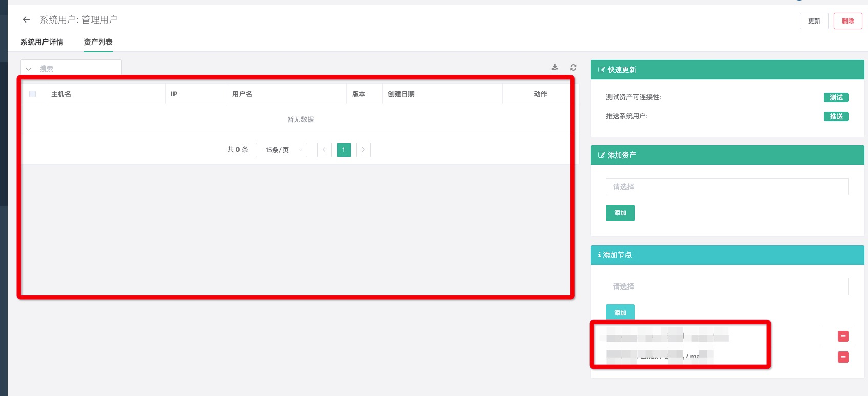This screenshot has width=868, height=396.
Task: Open the 添加节点 node select box
Action: (727, 287)
